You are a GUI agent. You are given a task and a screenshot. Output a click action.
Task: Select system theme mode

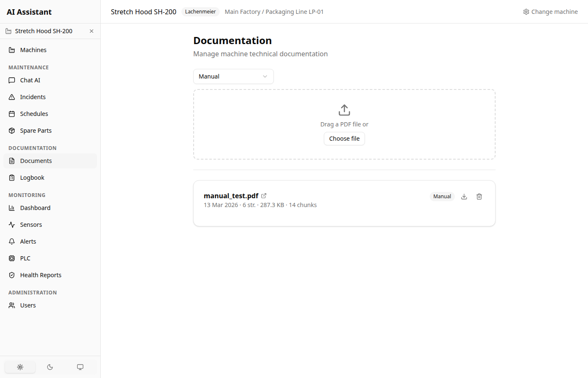coord(80,367)
